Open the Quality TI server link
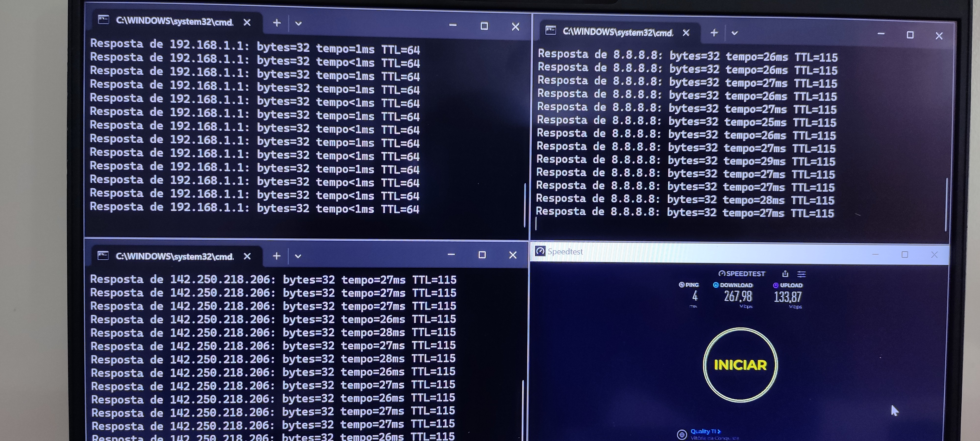The width and height of the screenshot is (980, 441). pyautogui.click(x=705, y=431)
